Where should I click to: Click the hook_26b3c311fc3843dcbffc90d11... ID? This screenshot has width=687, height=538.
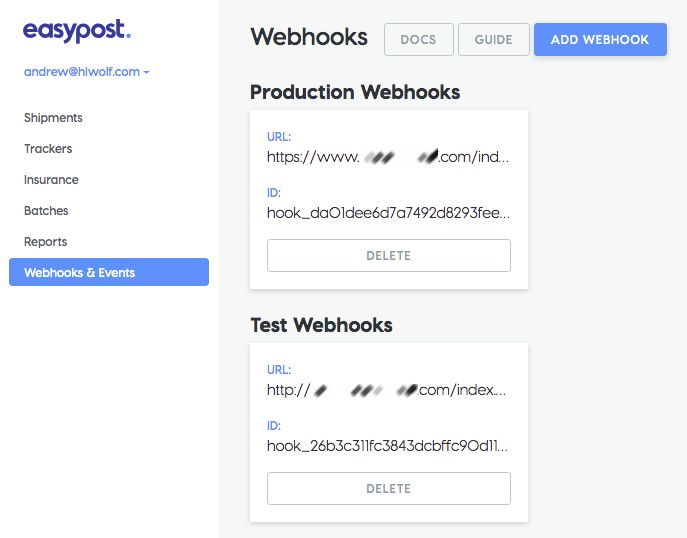click(387, 446)
